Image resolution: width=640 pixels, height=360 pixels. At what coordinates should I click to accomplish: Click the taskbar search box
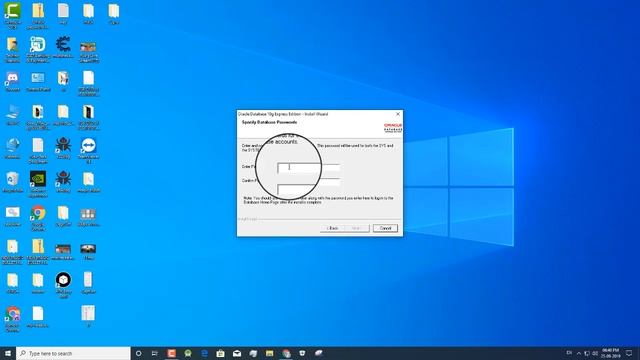click(73, 353)
